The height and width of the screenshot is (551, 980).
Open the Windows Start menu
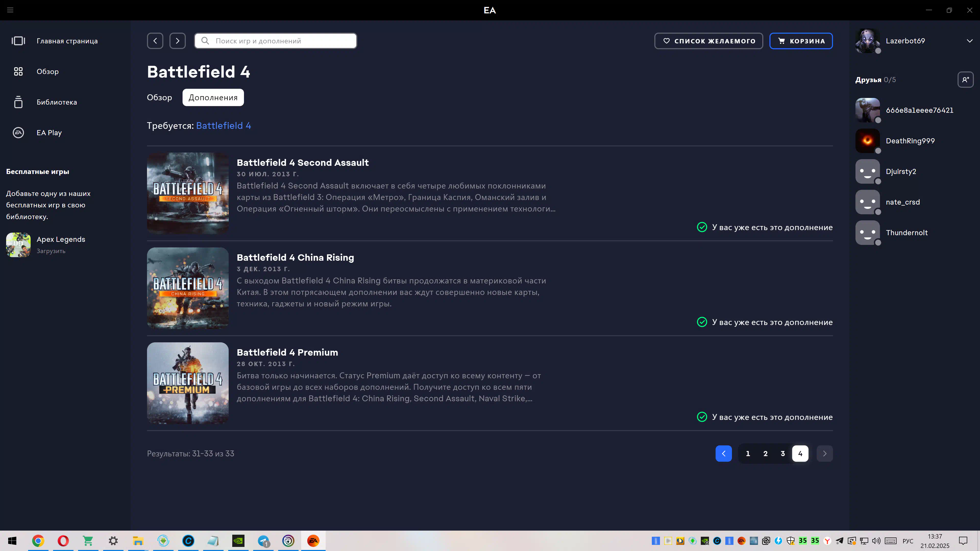coord(12,541)
